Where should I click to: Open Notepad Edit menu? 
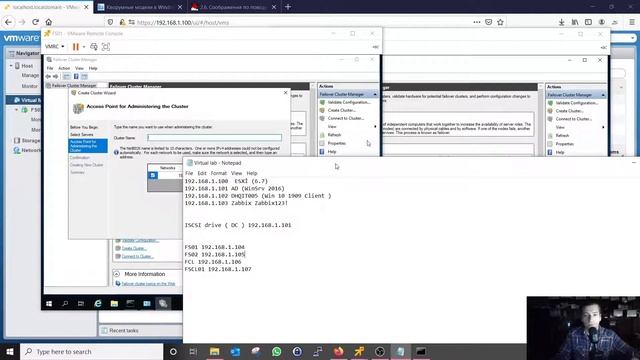tap(202, 173)
